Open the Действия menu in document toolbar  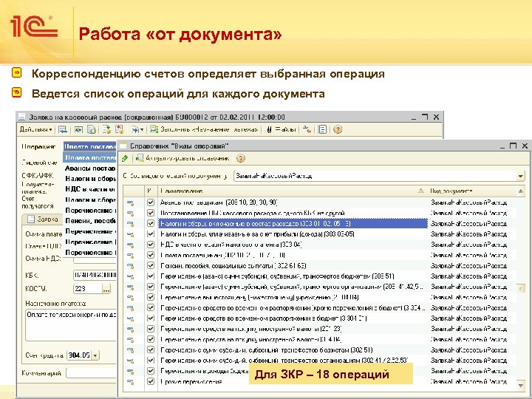[x=35, y=129]
